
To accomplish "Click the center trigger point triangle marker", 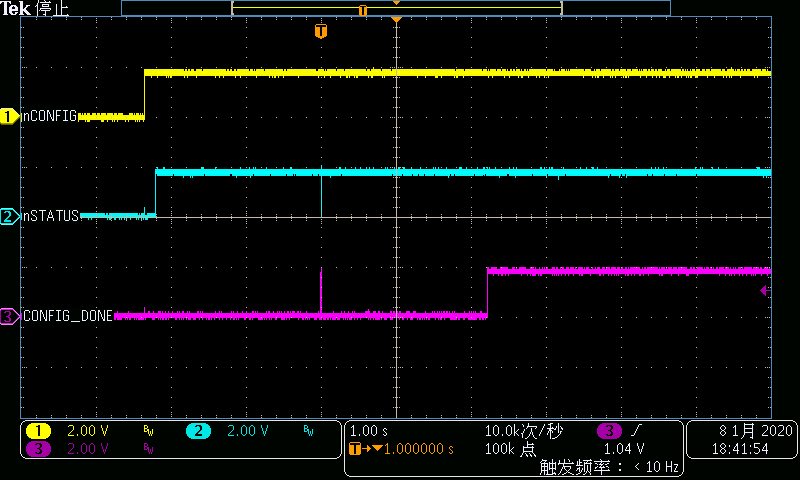I will (396, 19).
